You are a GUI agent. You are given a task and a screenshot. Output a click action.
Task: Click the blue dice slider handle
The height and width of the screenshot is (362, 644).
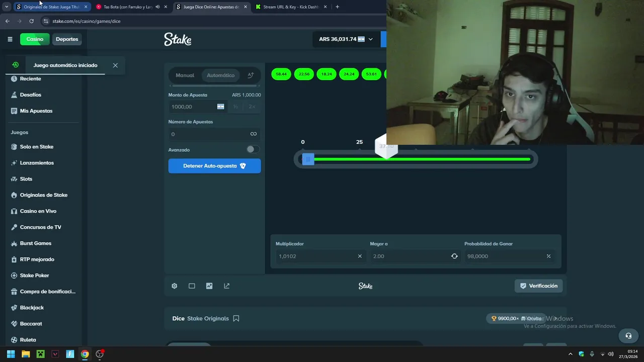point(308,159)
